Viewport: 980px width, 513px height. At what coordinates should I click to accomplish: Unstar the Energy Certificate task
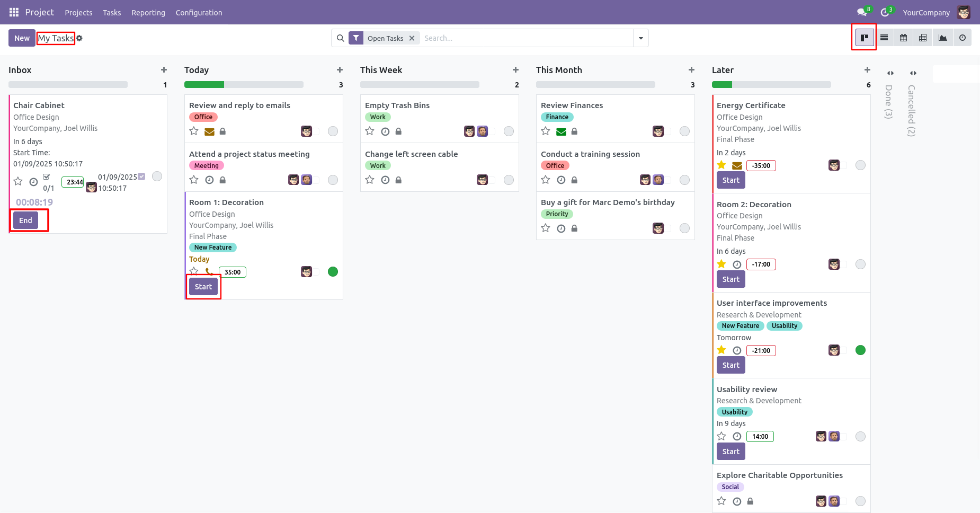click(x=721, y=165)
